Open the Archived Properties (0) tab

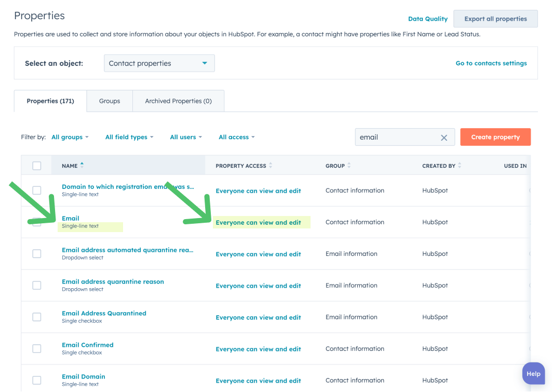tap(179, 101)
